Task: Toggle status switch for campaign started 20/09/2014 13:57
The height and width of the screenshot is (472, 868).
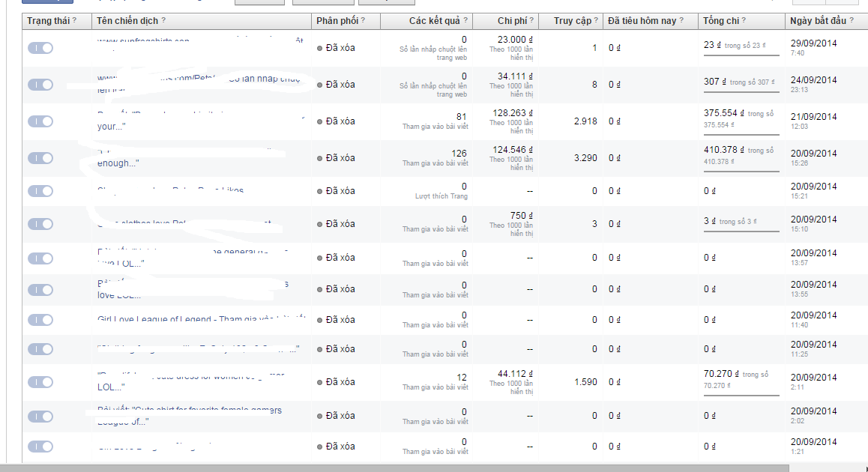Action: (40, 258)
